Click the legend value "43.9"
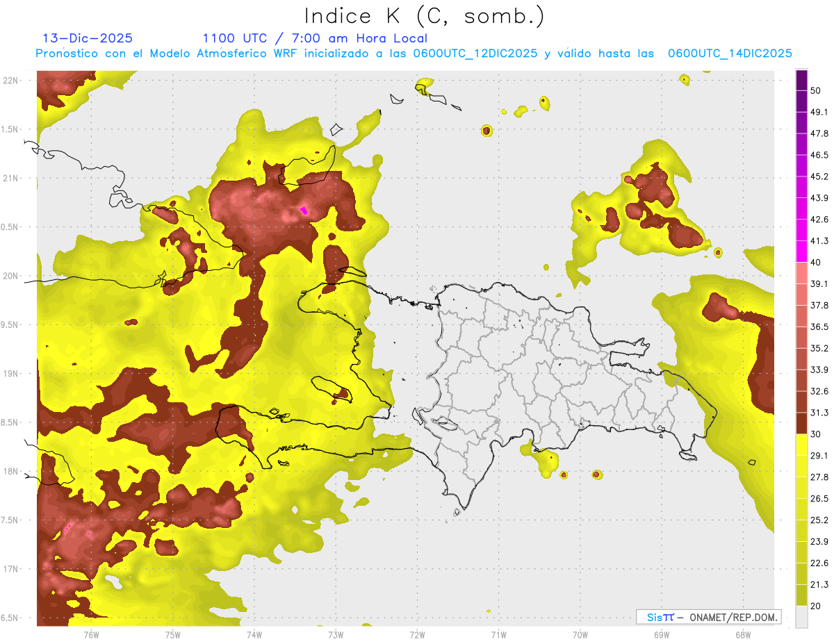This screenshot has width=834, height=644. [x=820, y=198]
